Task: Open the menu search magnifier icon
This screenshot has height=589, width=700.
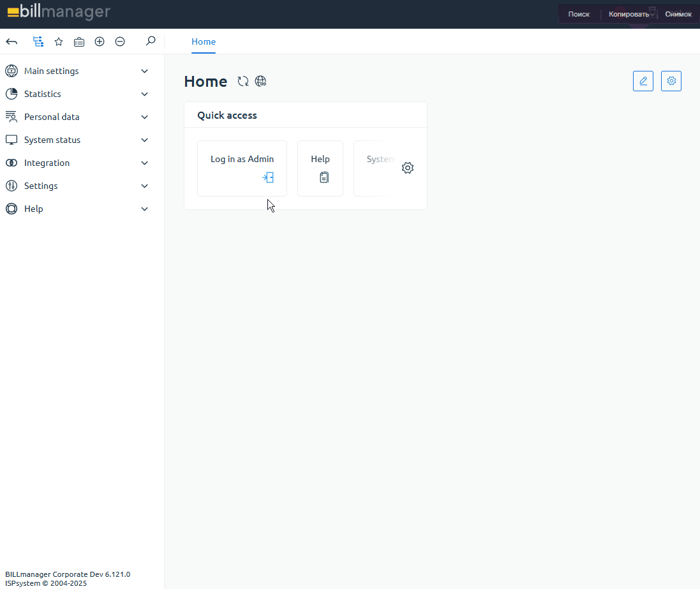Action: coord(151,41)
